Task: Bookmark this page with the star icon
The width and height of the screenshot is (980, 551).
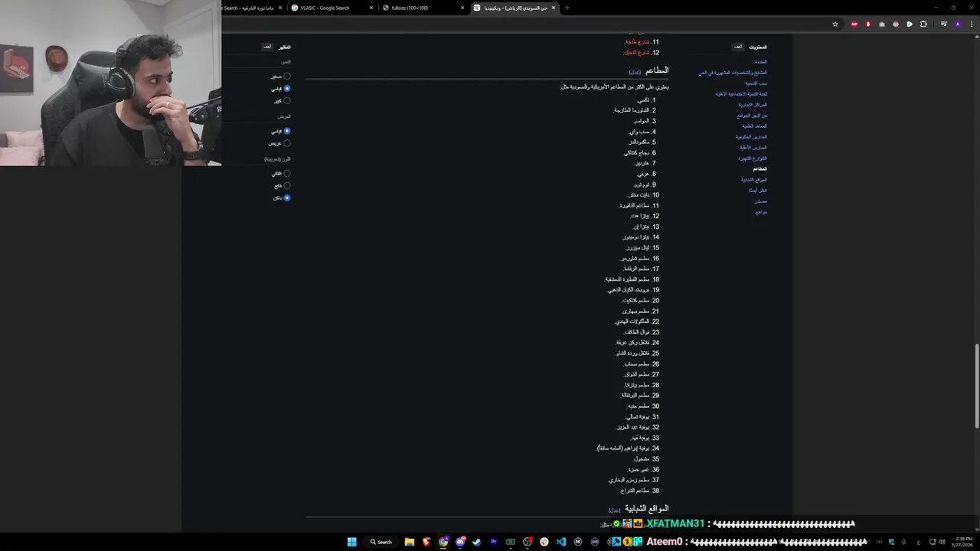Action: click(x=835, y=24)
